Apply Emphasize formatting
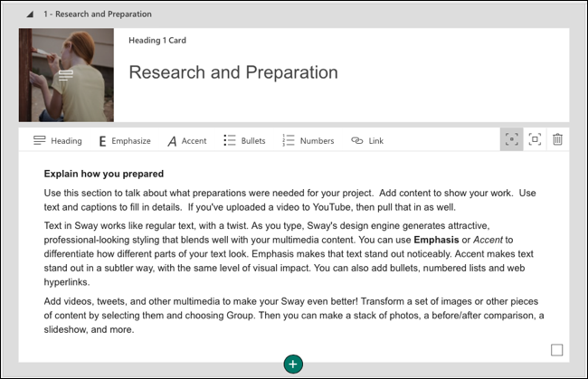Viewport: 588px width, 379px height. [125, 140]
